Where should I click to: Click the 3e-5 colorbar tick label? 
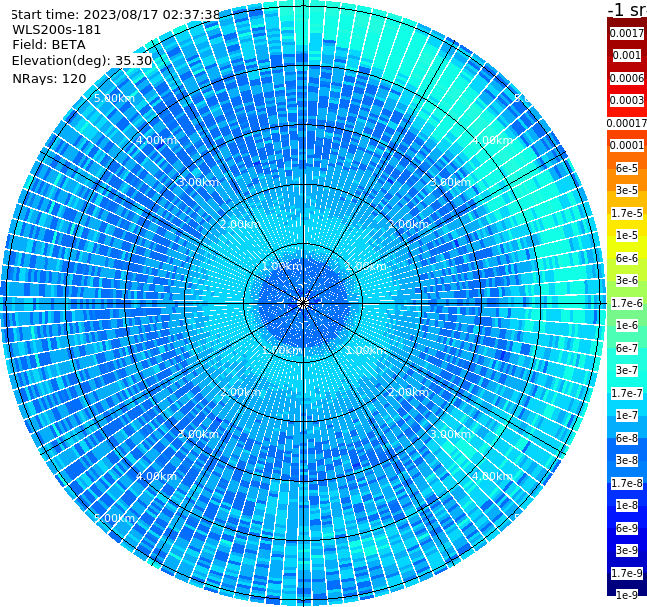tap(627, 190)
